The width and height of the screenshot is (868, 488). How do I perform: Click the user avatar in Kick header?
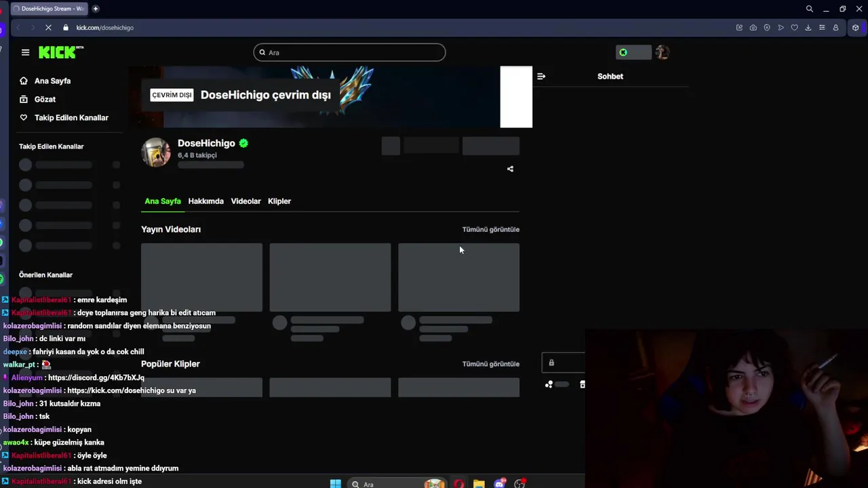pos(663,52)
